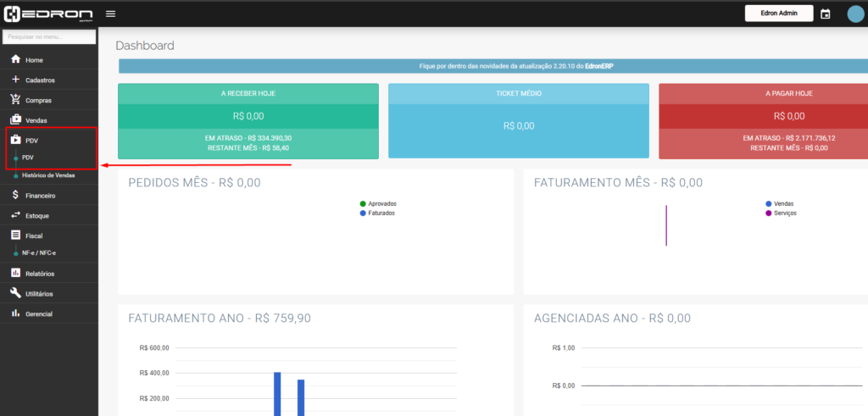
Task: Click the menu search input field
Action: click(48, 37)
